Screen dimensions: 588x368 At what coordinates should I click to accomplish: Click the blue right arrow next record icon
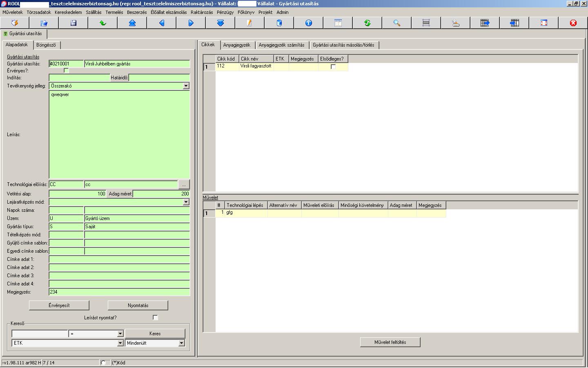pyautogui.click(x=191, y=23)
